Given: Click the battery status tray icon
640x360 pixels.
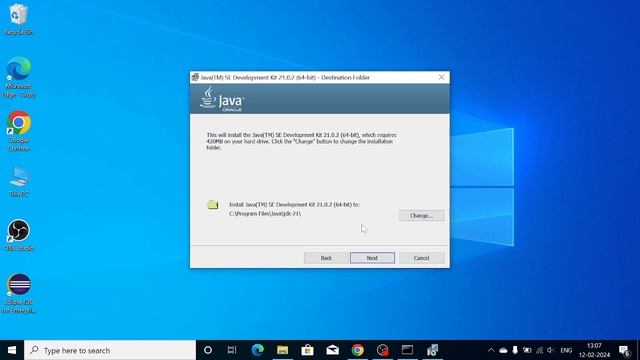Looking at the screenshot, I should [527, 350].
